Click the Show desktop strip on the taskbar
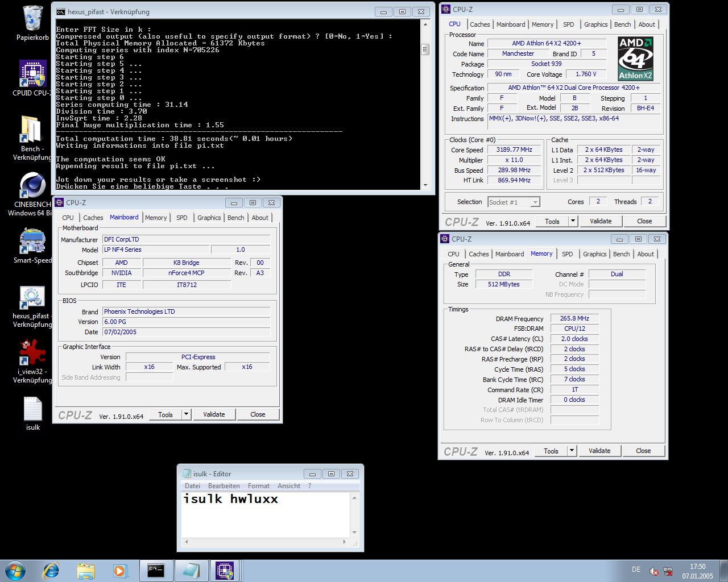Screen dimensions: 728x582 click(x=724, y=571)
